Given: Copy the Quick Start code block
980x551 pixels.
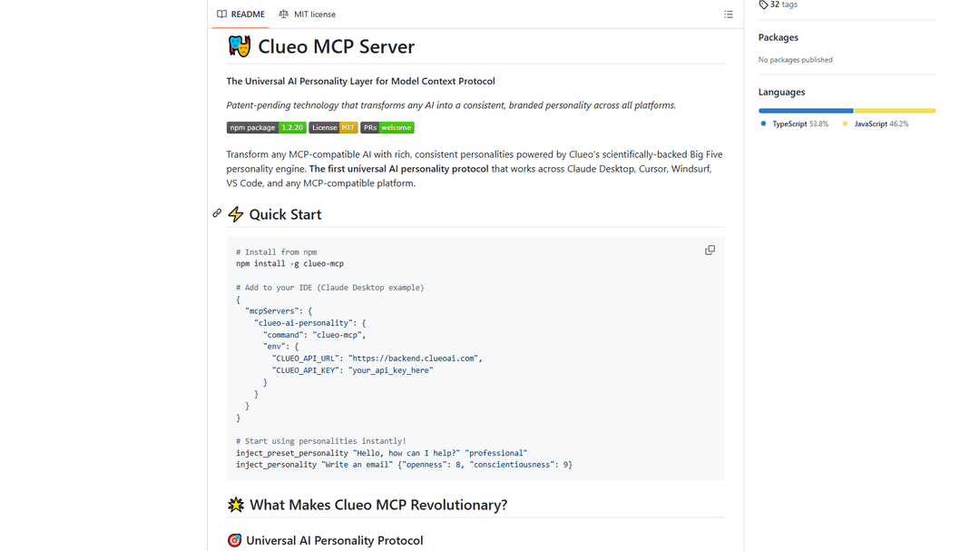Looking at the screenshot, I should 710,251.
